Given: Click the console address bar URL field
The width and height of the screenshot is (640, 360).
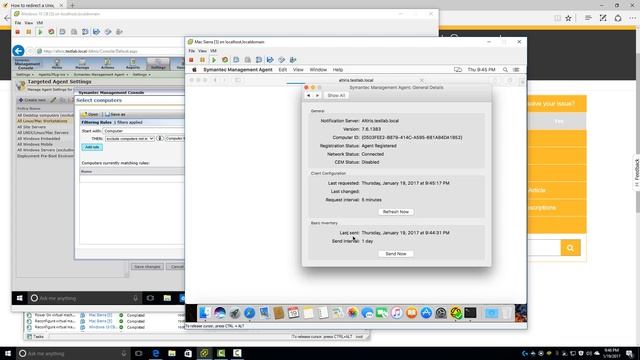Looking at the screenshot, I should click(x=110, y=51).
